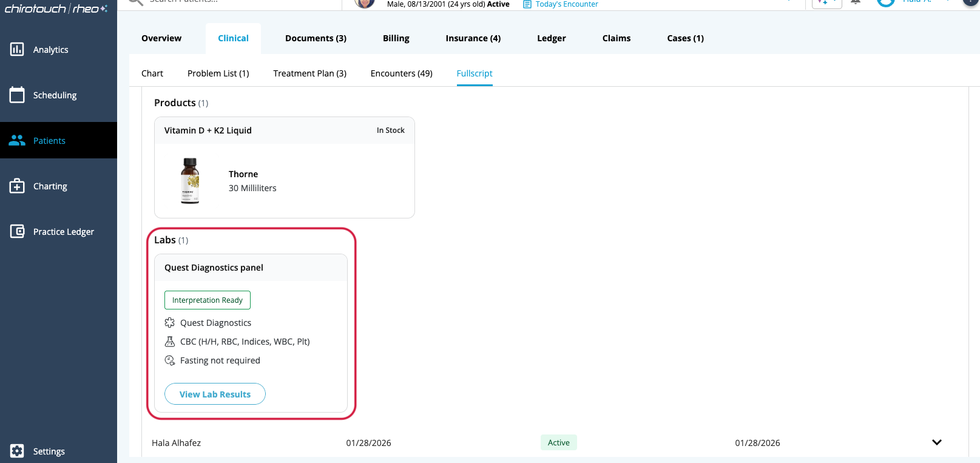Open Settings gear in the sidebar
The width and height of the screenshot is (980, 463).
point(17,451)
